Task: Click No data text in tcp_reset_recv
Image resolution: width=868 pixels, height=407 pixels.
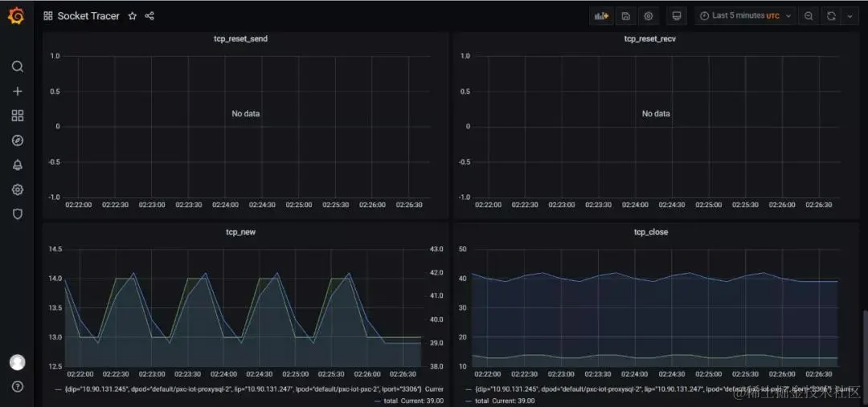Action: click(x=656, y=114)
